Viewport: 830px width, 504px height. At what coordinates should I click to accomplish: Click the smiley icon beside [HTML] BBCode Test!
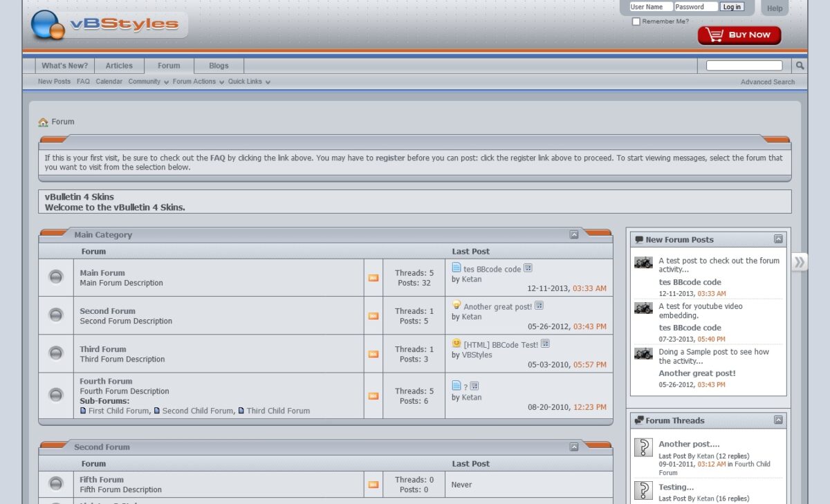pyautogui.click(x=456, y=342)
